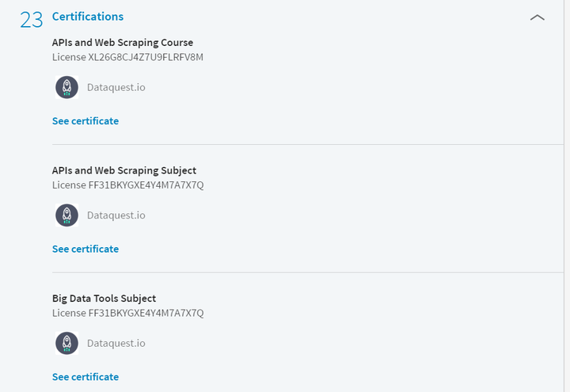570x392 pixels.
Task: Click the license line under Big Data Tools Subject
Action: [x=127, y=313]
